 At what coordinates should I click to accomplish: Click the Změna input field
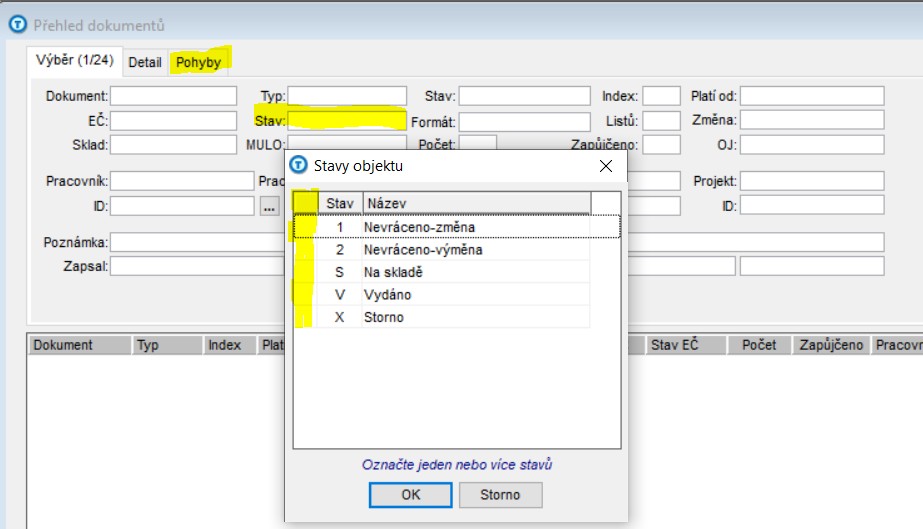pos(812,120)
